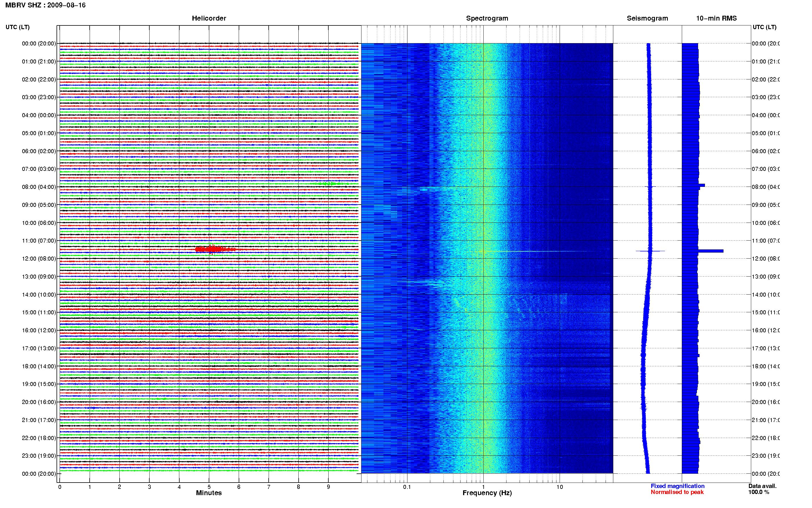Click the 14:00 (10:00) left time label
Image resolution: width=812 pixels, height=508 pixels.
(x=39, y=295)
